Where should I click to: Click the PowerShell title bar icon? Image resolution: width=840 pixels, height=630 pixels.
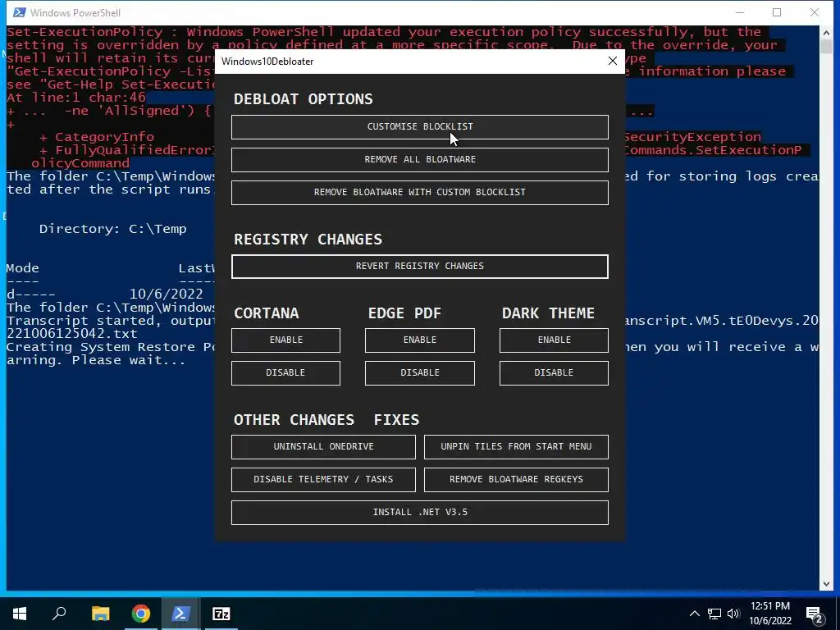click(20, 12)
